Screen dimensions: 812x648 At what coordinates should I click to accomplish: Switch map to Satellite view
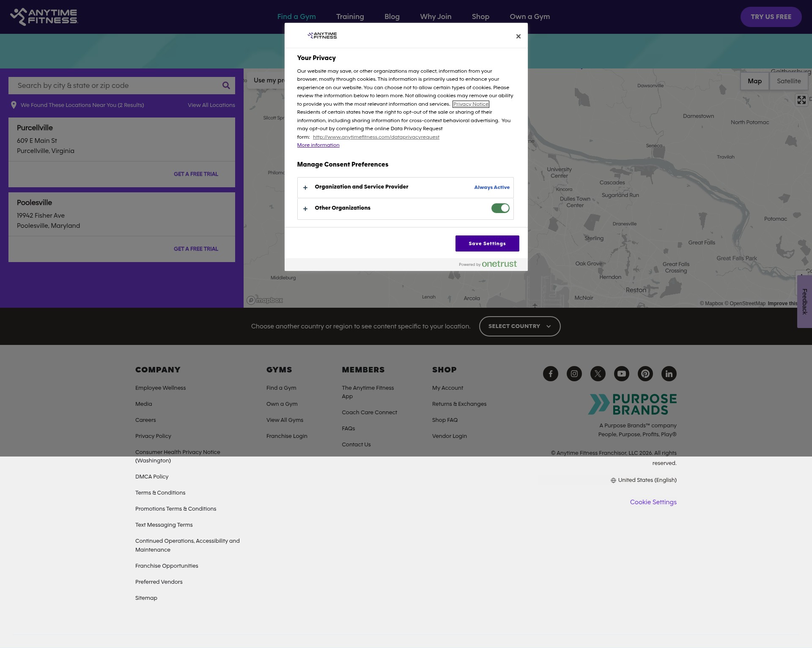click(x=789, y=81)
